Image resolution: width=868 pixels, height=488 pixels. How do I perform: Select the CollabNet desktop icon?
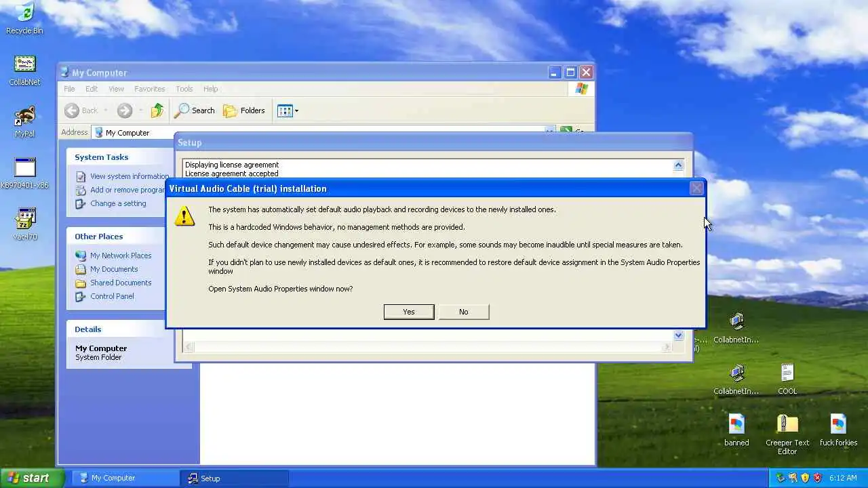coord(24,70)
